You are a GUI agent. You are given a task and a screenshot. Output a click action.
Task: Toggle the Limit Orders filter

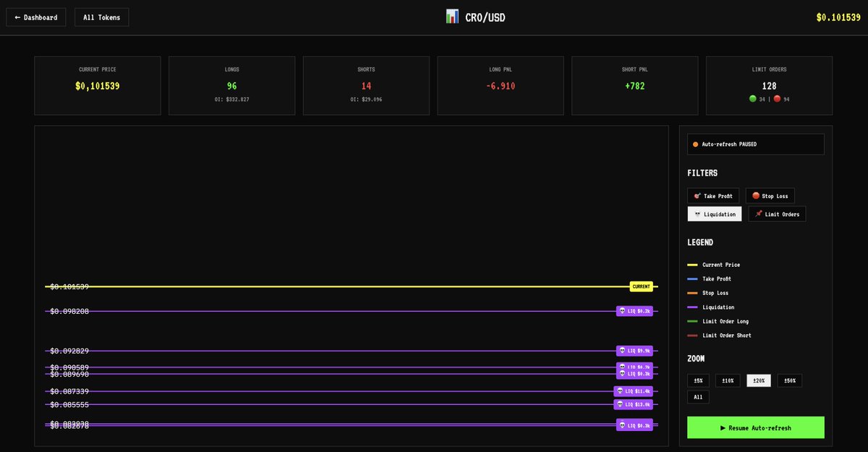point(777,214)
